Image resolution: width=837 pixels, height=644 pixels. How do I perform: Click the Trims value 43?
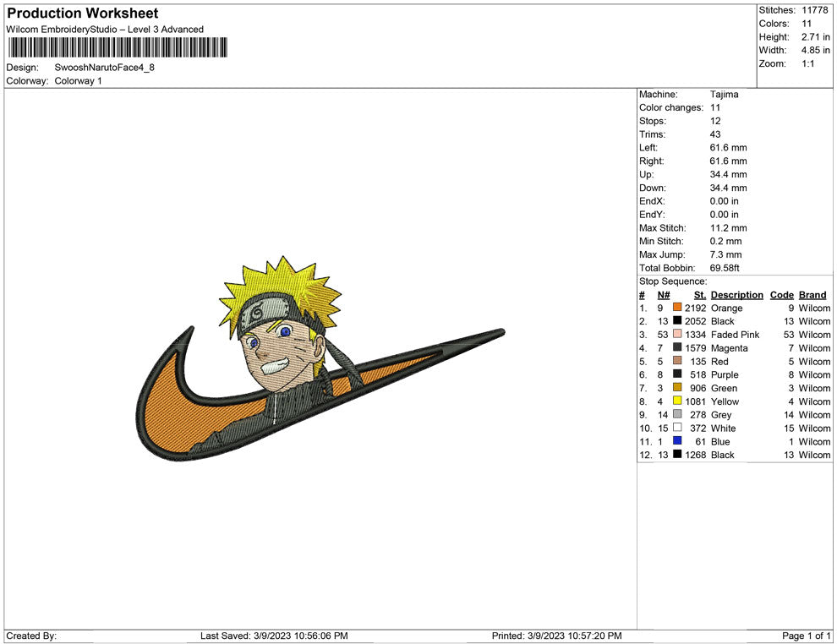tap(715, 134)
